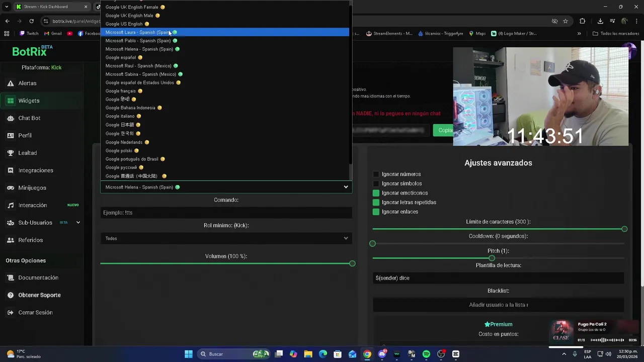Open Todos los marcadores folder
This screenshot has height=362, width=644.
point(616,34)
